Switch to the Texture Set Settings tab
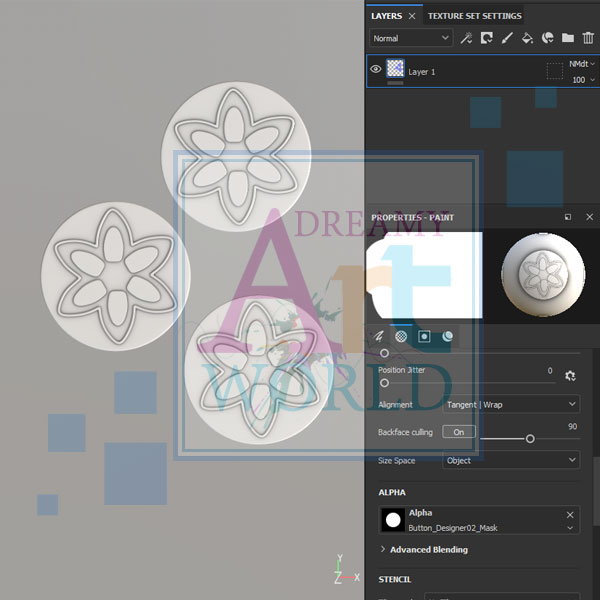This screenshot has height=600, width=600. 474,16
